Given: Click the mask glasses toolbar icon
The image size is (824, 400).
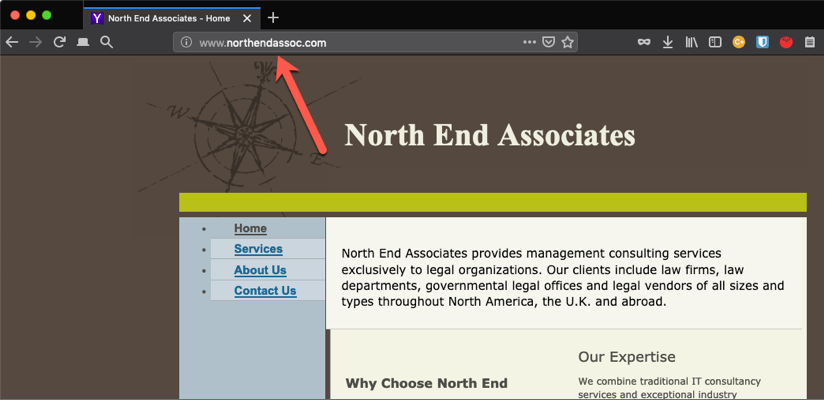Looking at the screenshot, I should (x=644, y=43).
